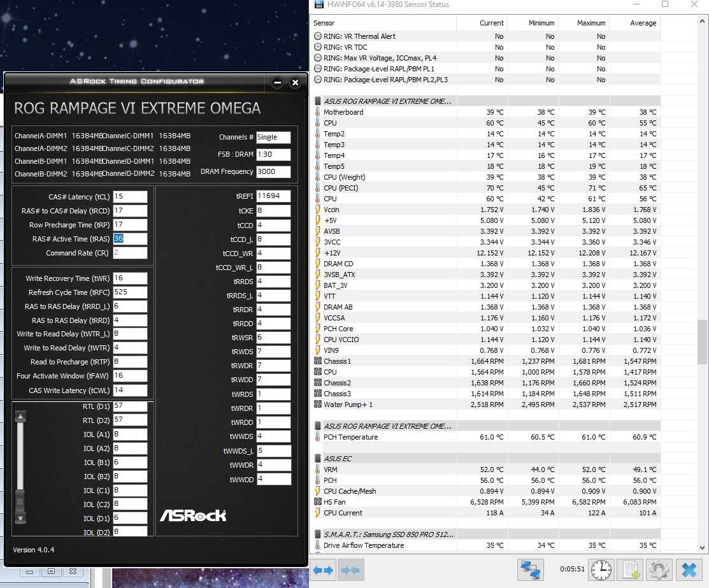The width and height of the screenshot is (709, 588).
Task: Click HWiNFO sensor list scroll down arrow
Action: pos(702,547)
